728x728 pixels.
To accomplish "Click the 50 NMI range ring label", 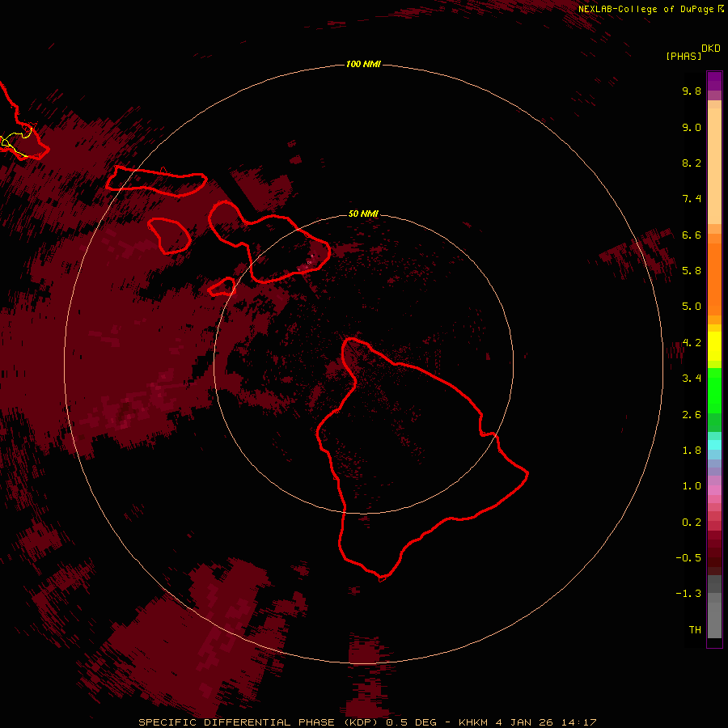I will coord(363,214).
